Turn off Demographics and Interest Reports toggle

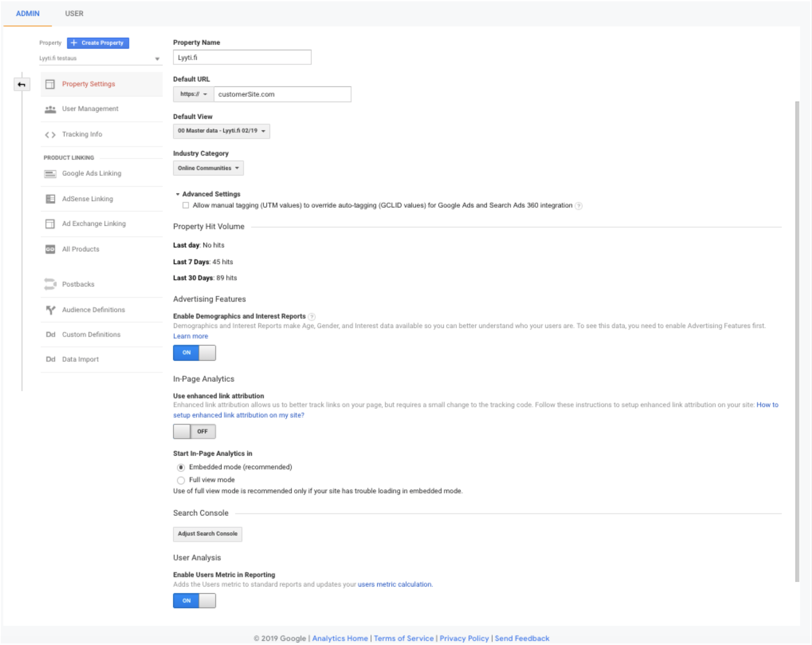tap(194, 353)
